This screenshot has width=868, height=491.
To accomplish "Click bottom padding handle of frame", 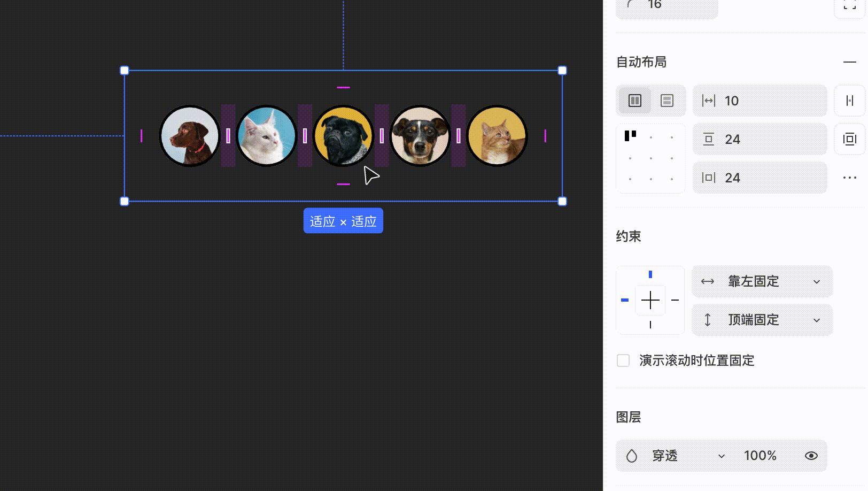I will pyautogui.click(x=343, y=184).
